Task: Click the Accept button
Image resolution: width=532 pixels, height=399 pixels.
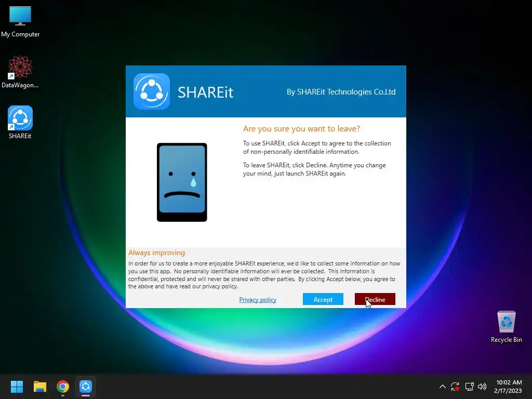Action: [x=323, y=299]
